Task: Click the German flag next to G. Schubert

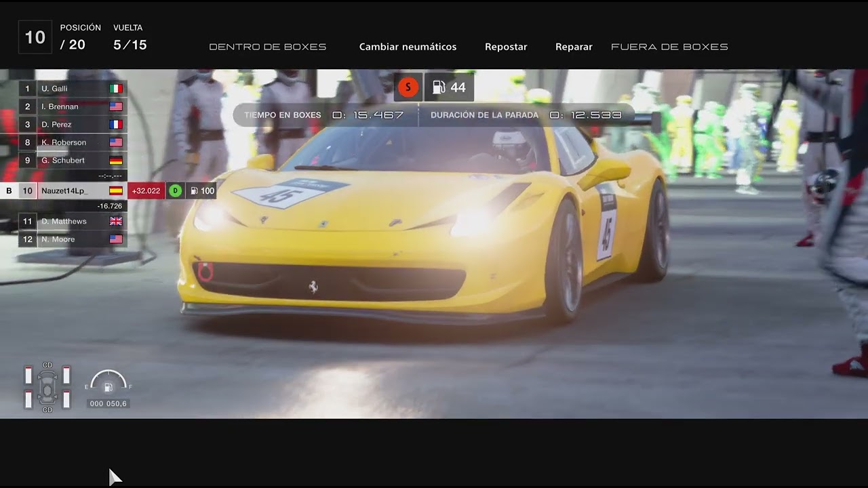Action: (x=116, y=161)
